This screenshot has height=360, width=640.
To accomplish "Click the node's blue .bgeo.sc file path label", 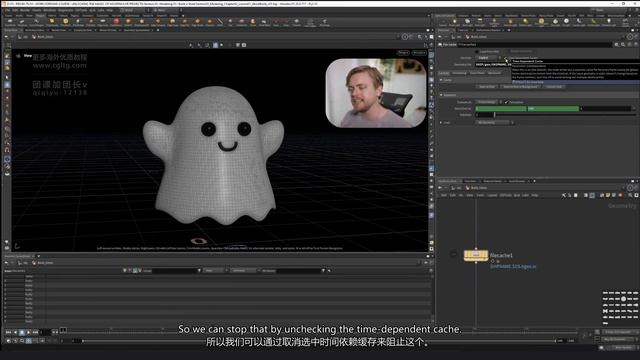I will (x=513, y=267).
